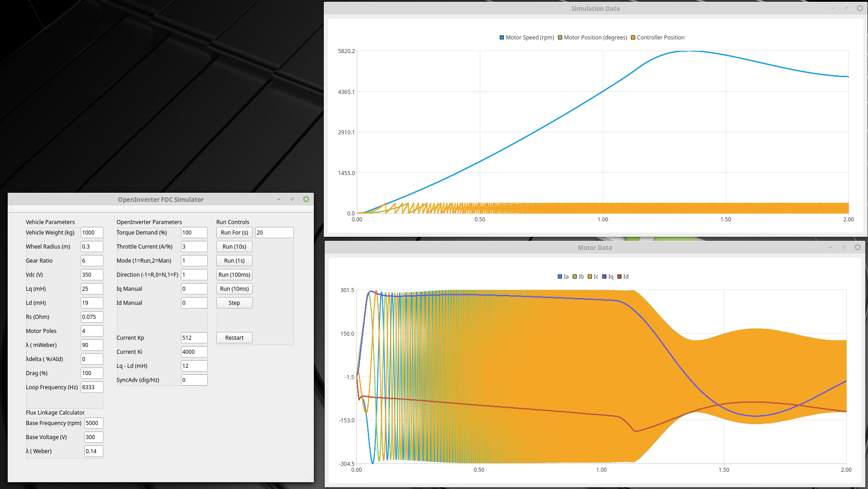Run the simulation for 1 second

(234, 261)
